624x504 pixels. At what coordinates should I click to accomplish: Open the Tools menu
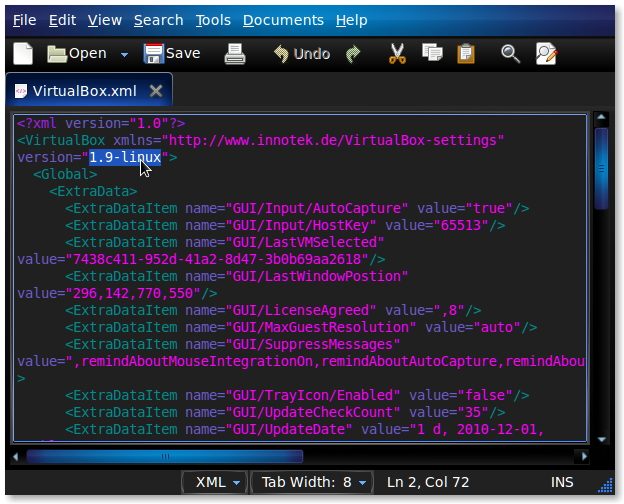(213, 20)
